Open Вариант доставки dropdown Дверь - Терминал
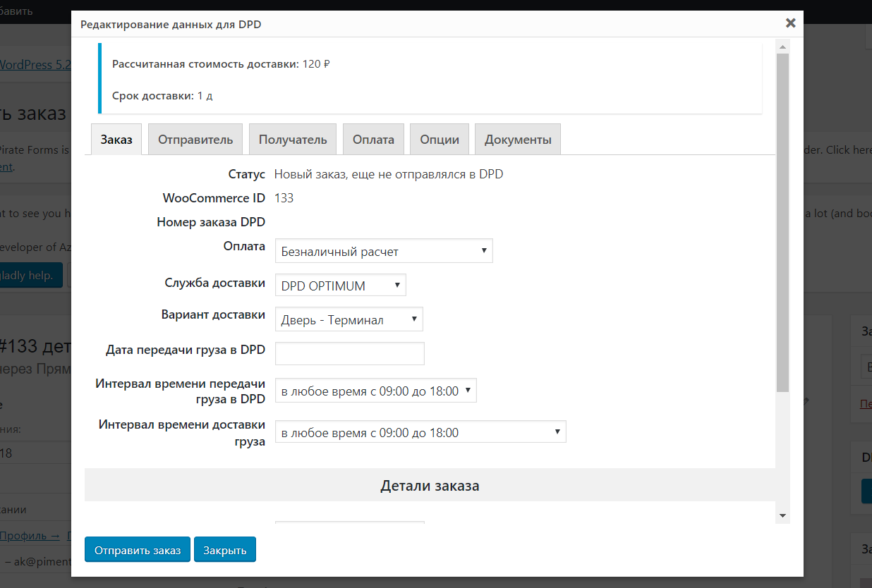This screenshot has height=588, width=872. click(x=349, y=319)
